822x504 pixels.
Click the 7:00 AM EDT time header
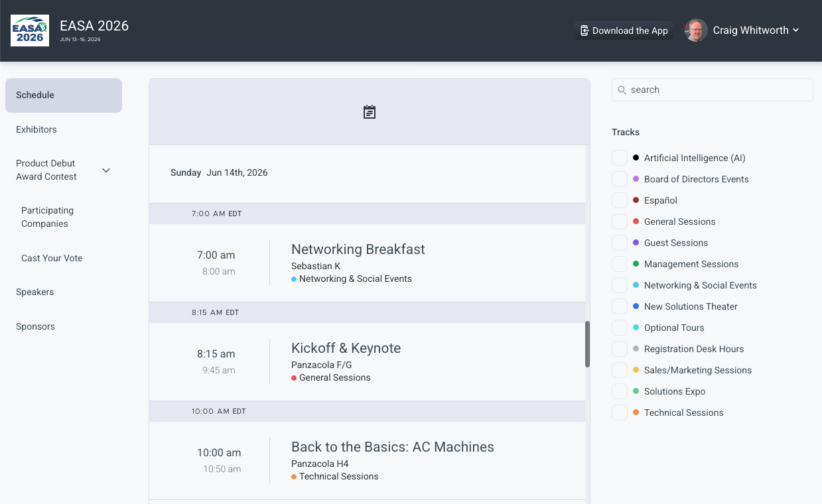pyautogui.click(x=216, y=214)
